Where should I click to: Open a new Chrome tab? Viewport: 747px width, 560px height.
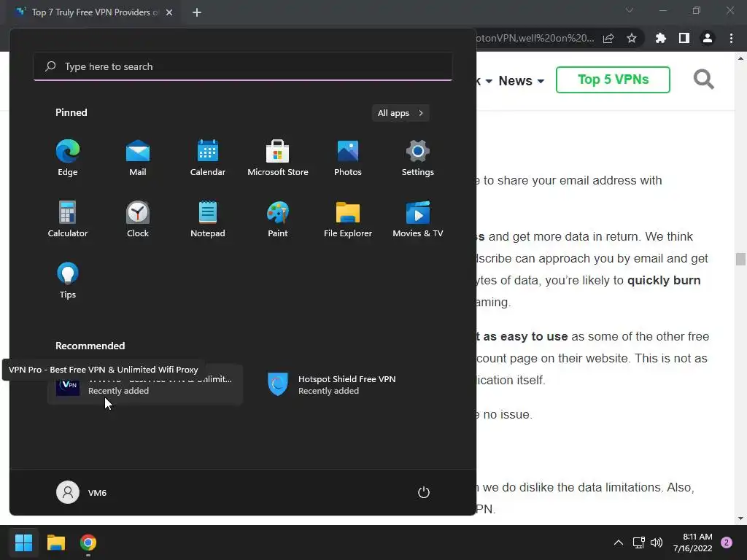(x=197, y=12)
